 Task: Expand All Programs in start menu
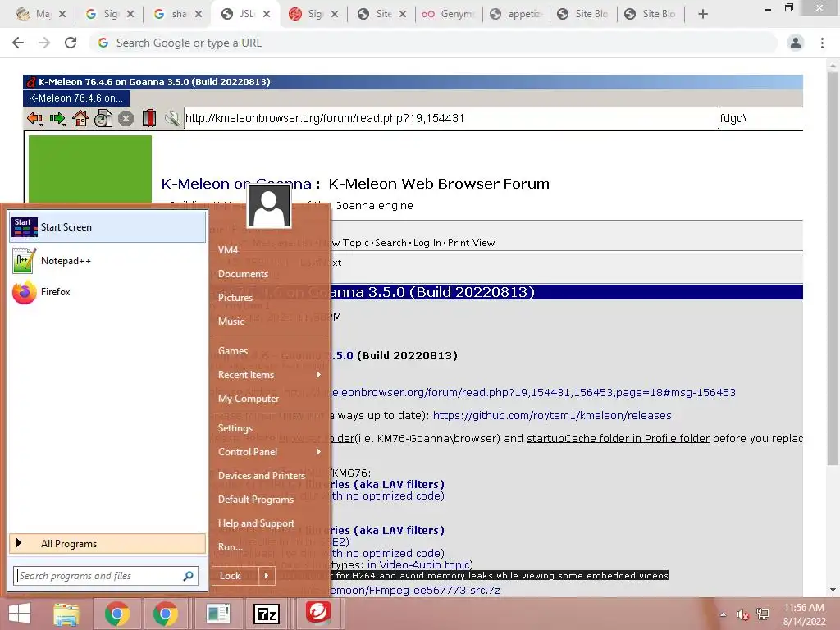click(107, 544)
